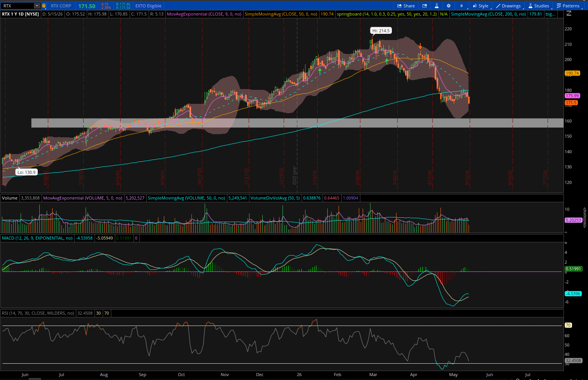Open the Share menu
Image resolution: width=588 pixels, height=380 pixels.
pos(406,6)
